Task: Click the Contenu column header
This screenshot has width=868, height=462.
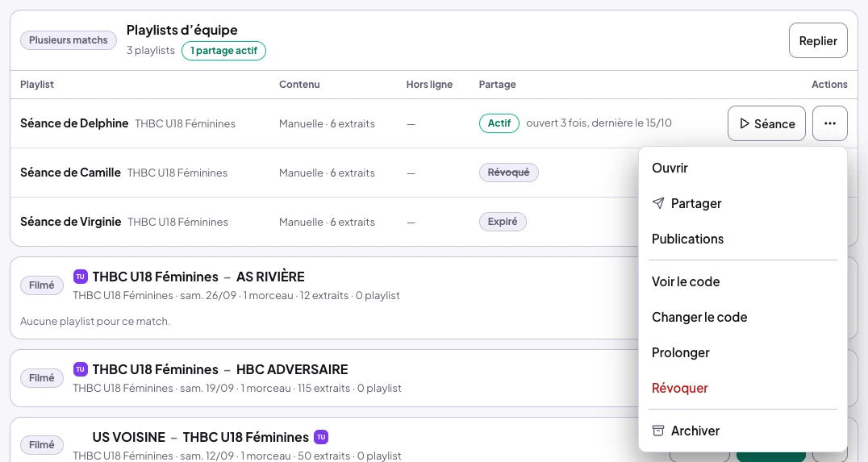Action: tap(299, 84)
